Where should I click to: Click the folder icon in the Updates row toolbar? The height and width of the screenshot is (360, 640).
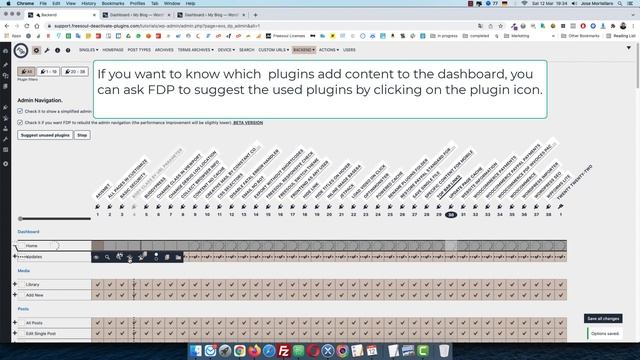point(178,257)
